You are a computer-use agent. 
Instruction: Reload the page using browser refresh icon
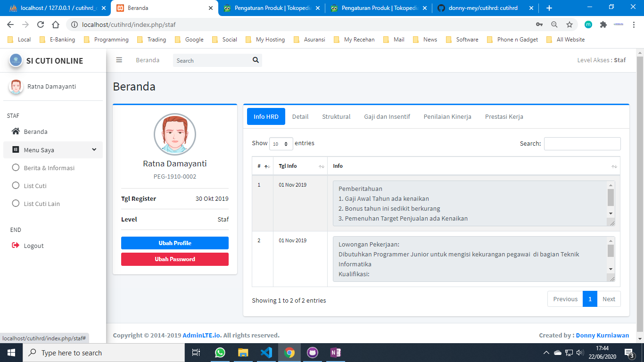(x=41, y=25)
